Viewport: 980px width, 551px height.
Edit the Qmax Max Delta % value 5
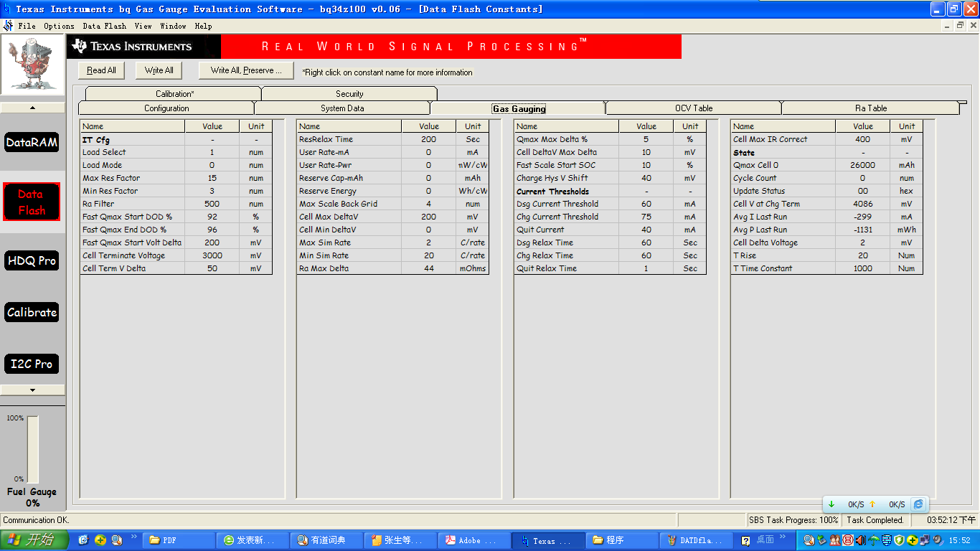click(x=646, y=139)
